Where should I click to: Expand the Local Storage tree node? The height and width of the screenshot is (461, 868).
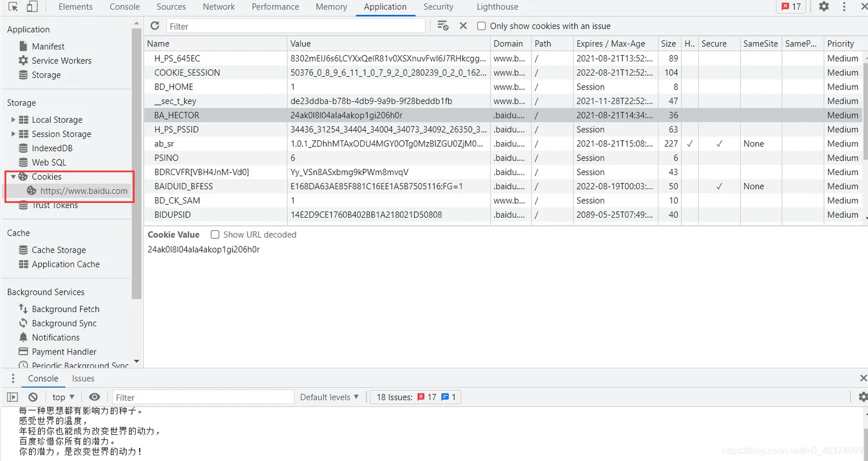coord(13,120)
